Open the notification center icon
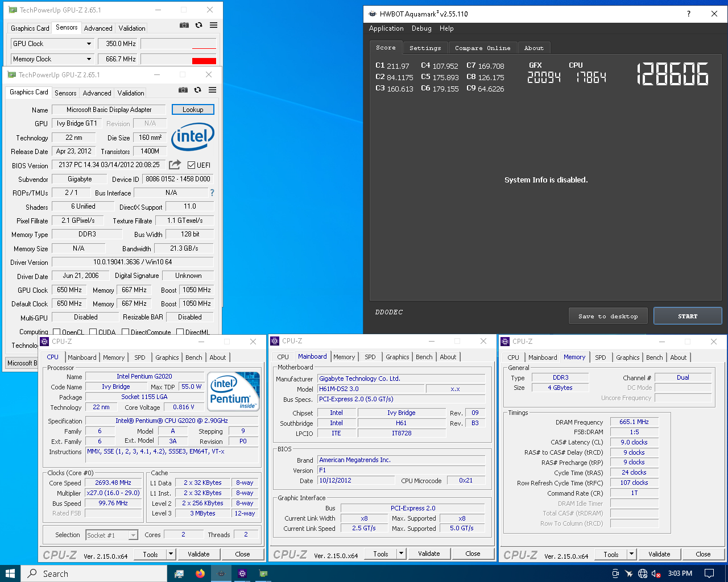The width and height of the screenshot is (728, 582). tap(709, 573)
